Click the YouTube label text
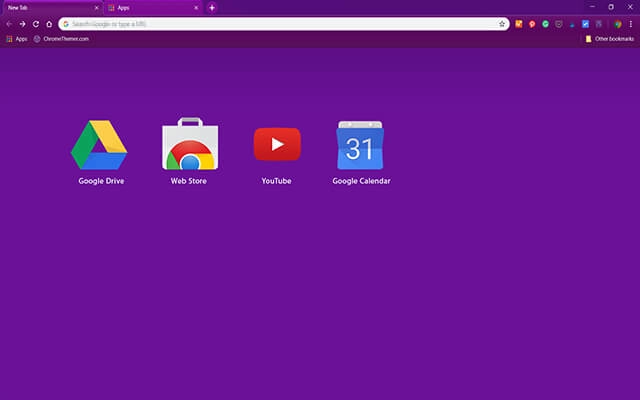 (276, 181)
